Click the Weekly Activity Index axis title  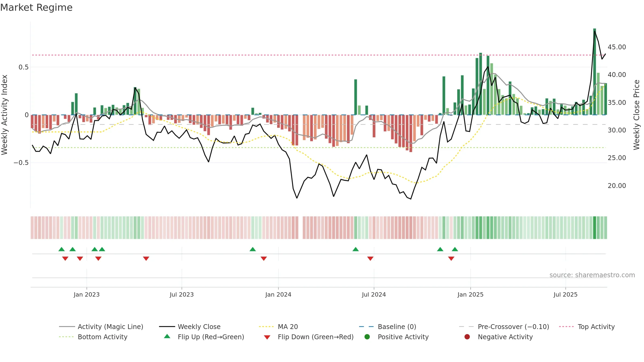coord(5,115)
